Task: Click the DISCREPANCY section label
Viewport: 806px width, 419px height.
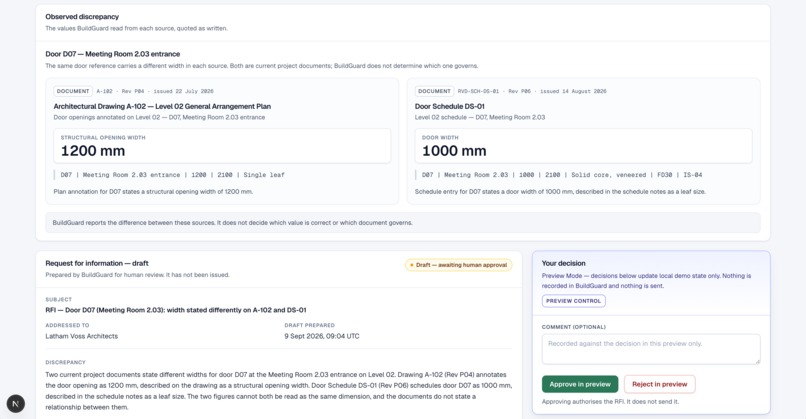Action: point(65,362)
